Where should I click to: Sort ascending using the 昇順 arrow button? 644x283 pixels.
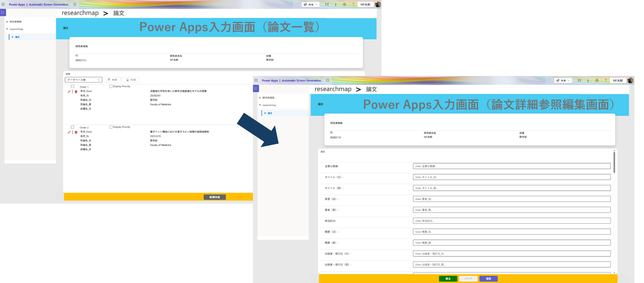tap(112, 80)
